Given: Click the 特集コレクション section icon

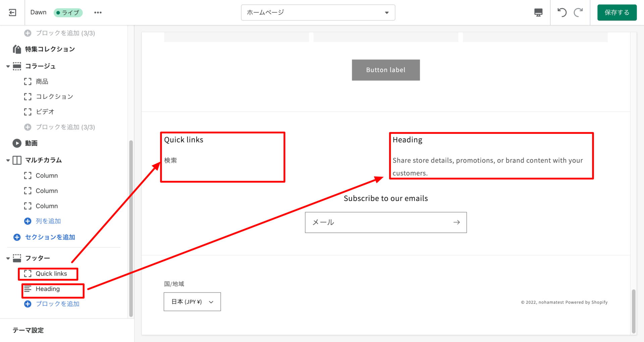Looking at the screenshot, I should 17,49.
